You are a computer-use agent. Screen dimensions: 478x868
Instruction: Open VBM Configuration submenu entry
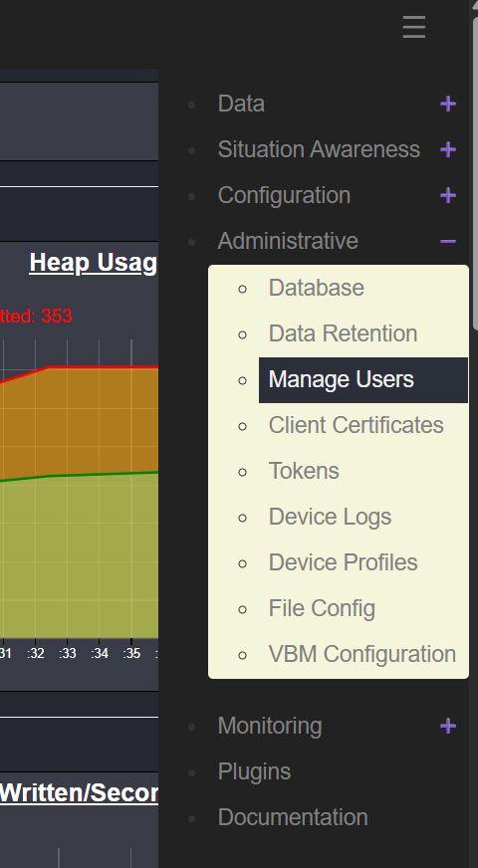point(362,654)
